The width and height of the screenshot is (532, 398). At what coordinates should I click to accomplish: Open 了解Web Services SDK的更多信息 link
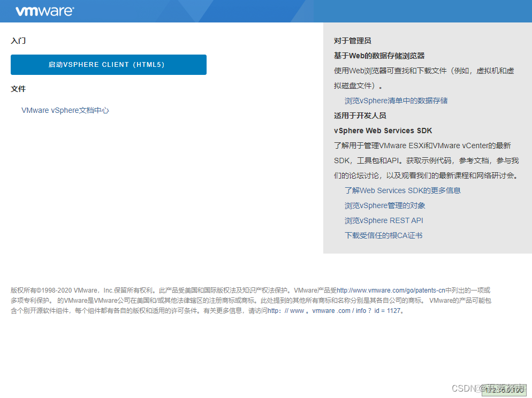tap(402, 190)
